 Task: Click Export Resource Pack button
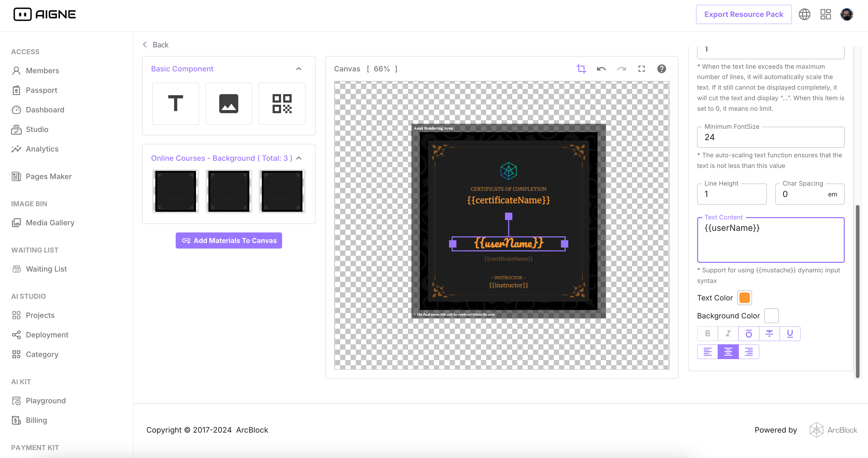(x=743, y=14)
